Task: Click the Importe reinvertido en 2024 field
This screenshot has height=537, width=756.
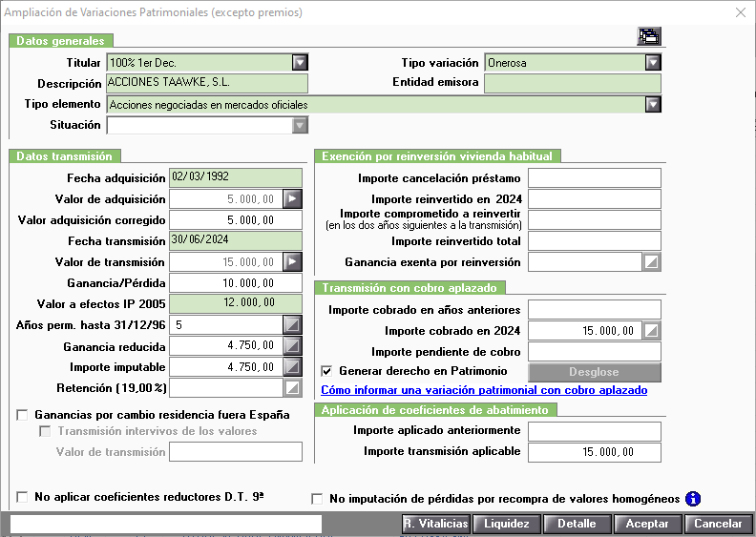Action: [595, 199]
